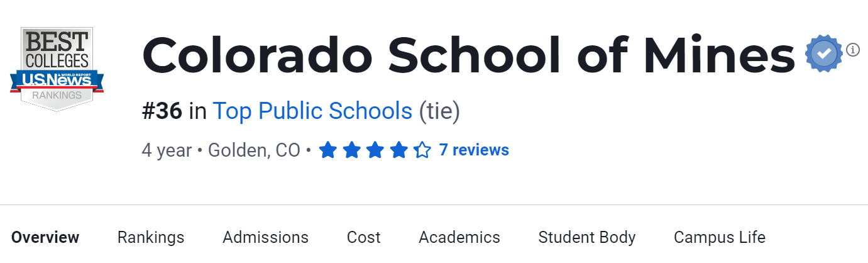Screen dimensions: 868x263
Task: Click the first rating star
Action: point(327,150)
